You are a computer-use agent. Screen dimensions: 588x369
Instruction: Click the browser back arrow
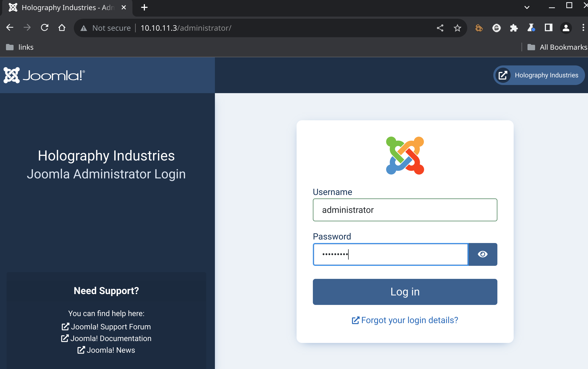tap(10, 28)
